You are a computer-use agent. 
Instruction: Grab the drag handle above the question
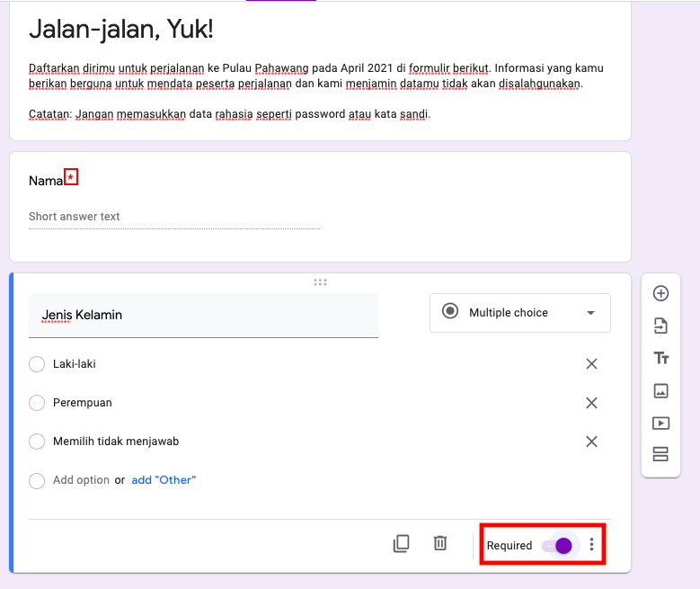[x=320, y=282]
